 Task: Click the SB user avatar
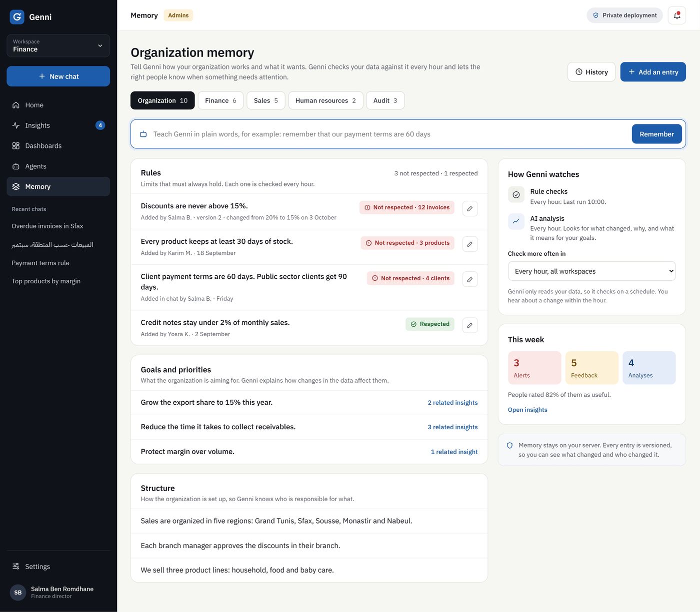tap(18, 593)
